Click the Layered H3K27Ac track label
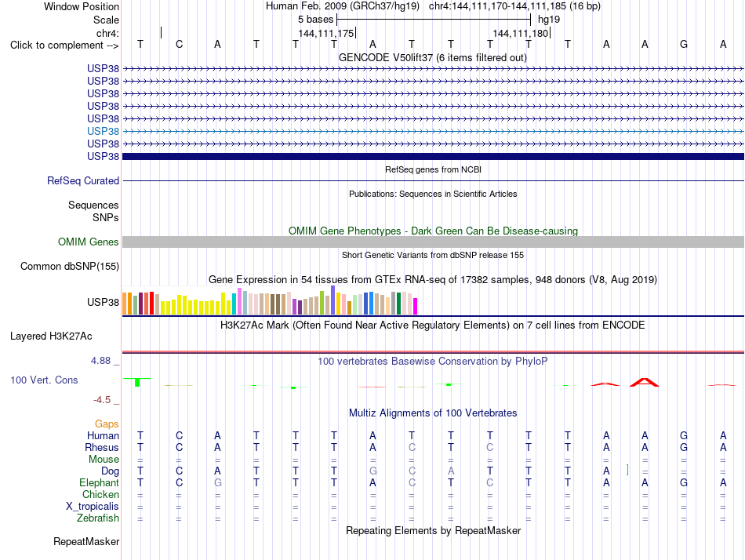The width and height of the screenshot is (745, 560). point(51,336)
